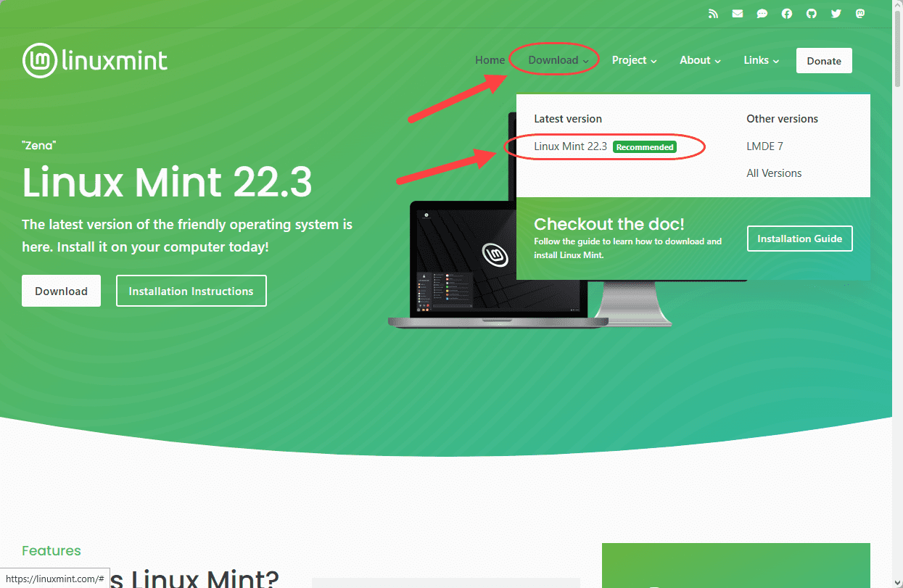Click the email envelope icon
903x588 pixels.
(738, 14)
